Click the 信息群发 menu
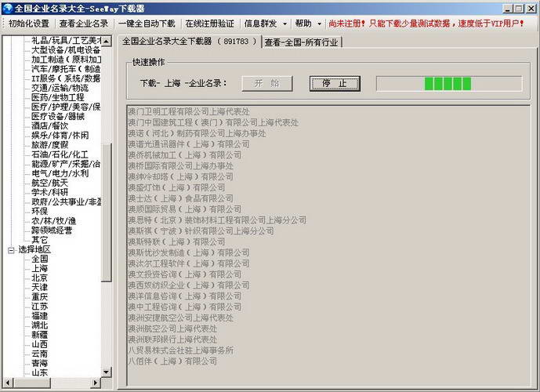Image resolution: width=540 pixels, height=392 pixels. pos(260,24)
